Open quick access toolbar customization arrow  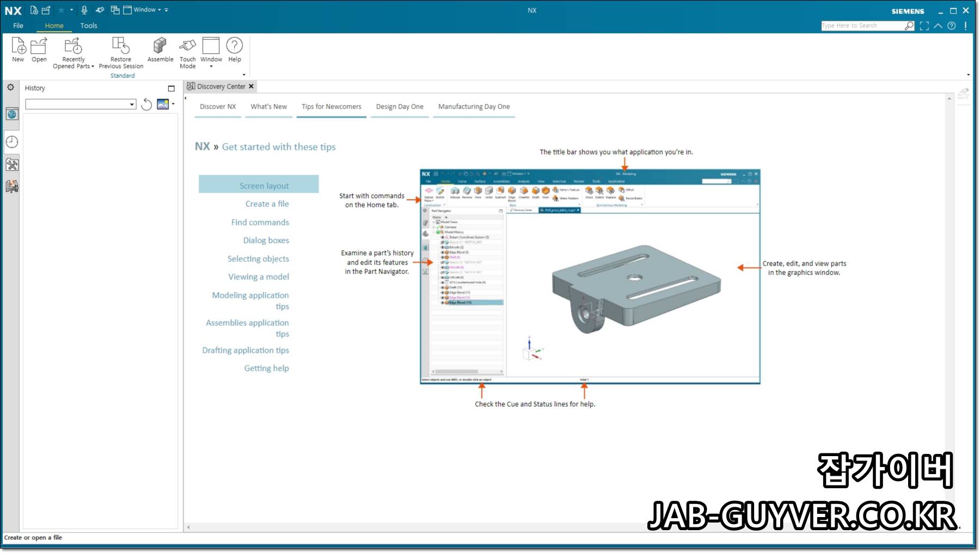(x=166, y=10)
